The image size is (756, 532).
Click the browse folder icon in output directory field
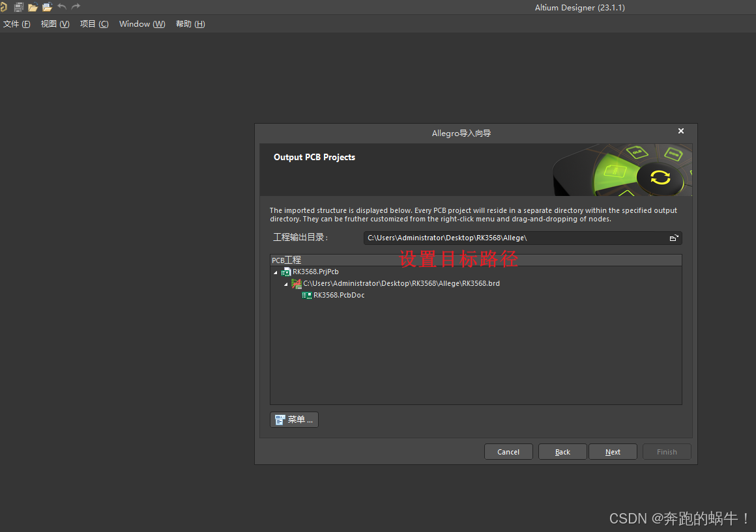pyautogui.click(x=674, y=238)
